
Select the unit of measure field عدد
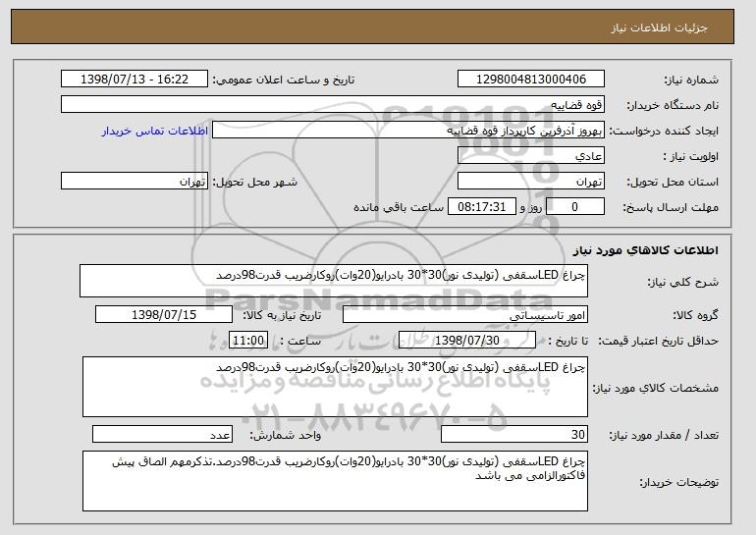pos(162,434)
